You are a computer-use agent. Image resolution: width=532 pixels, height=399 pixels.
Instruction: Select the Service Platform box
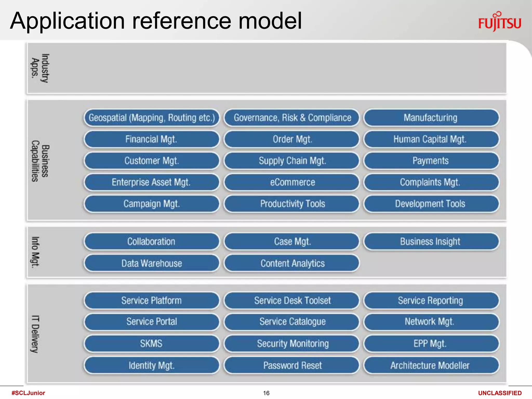[x=152, y=301]
